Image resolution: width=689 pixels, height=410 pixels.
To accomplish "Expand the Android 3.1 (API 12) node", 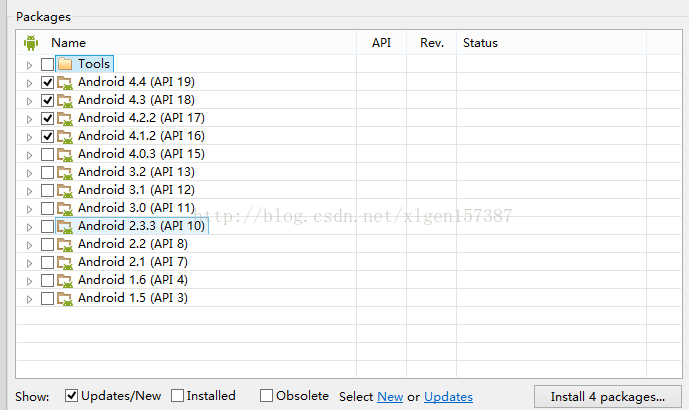I will pyautogui.click(x=29, y=191).
